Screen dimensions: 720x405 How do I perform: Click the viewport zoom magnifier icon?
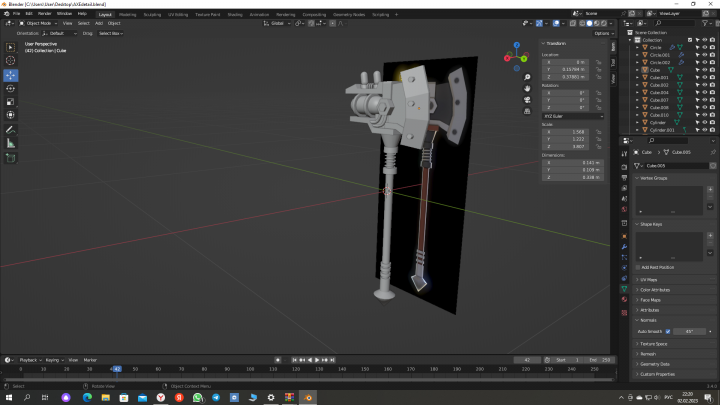coord(527,75)
